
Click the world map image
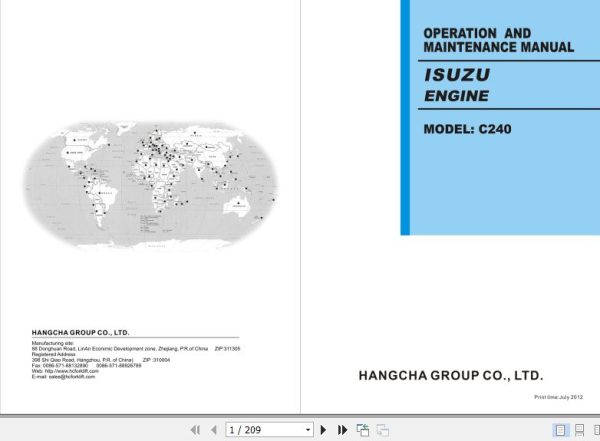tap(150, 186)
